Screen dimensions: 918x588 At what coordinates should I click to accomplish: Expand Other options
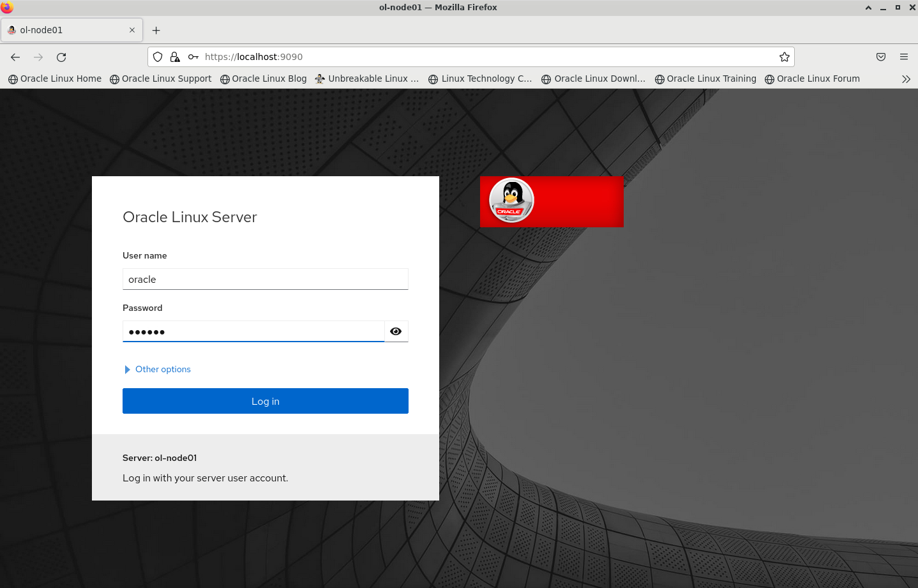pyautogui.click(x=157, y=369)
